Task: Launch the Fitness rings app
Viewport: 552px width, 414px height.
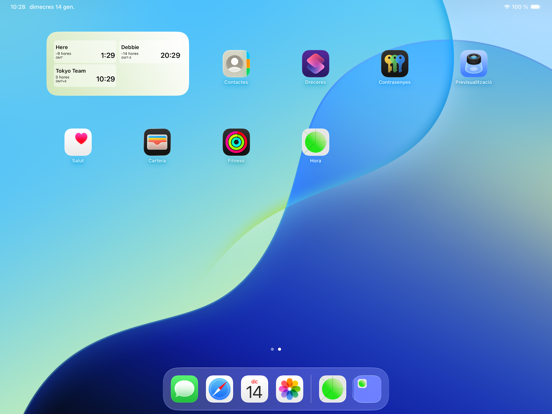Action: point(236,142)
